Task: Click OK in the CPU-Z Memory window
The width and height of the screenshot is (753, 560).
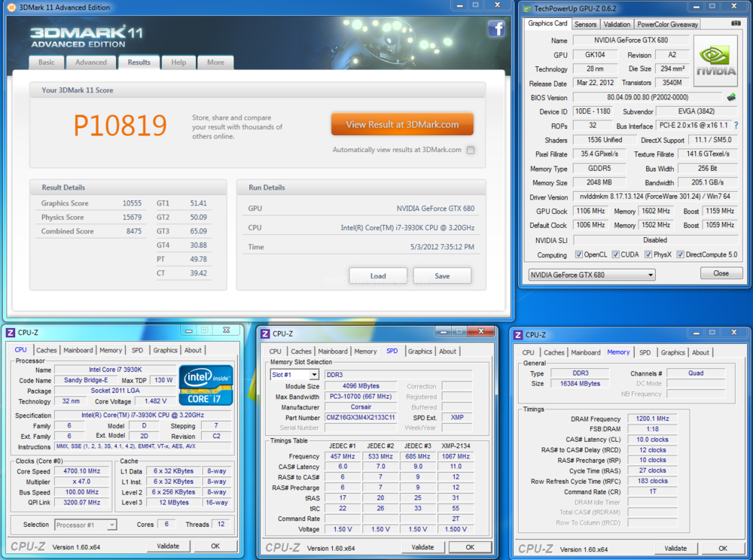Action: tap(723, 549)
